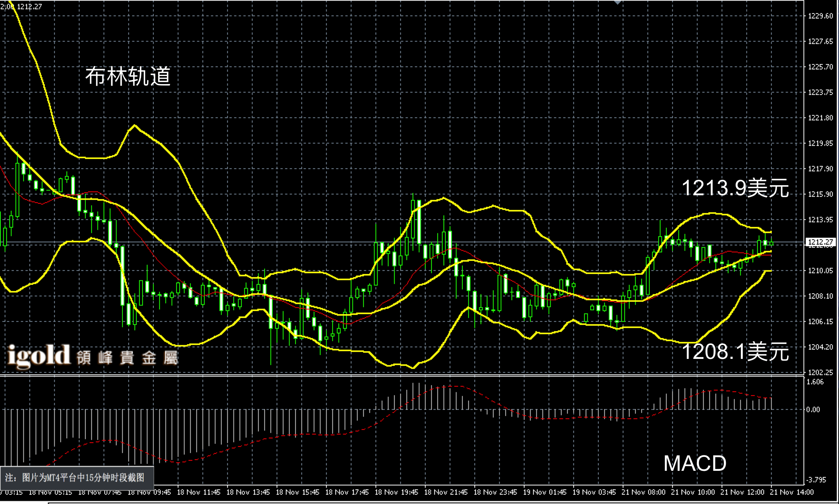Click the MACD scale value 1.606

coord(815,382)
